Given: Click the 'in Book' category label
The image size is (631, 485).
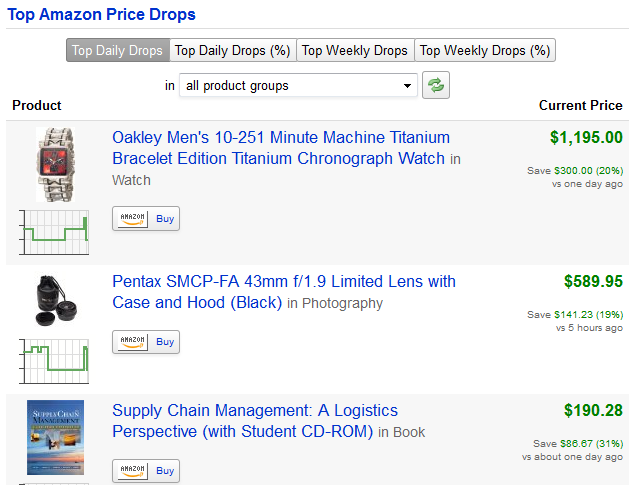Looking at the screenshot, I should tap(402, 432).
